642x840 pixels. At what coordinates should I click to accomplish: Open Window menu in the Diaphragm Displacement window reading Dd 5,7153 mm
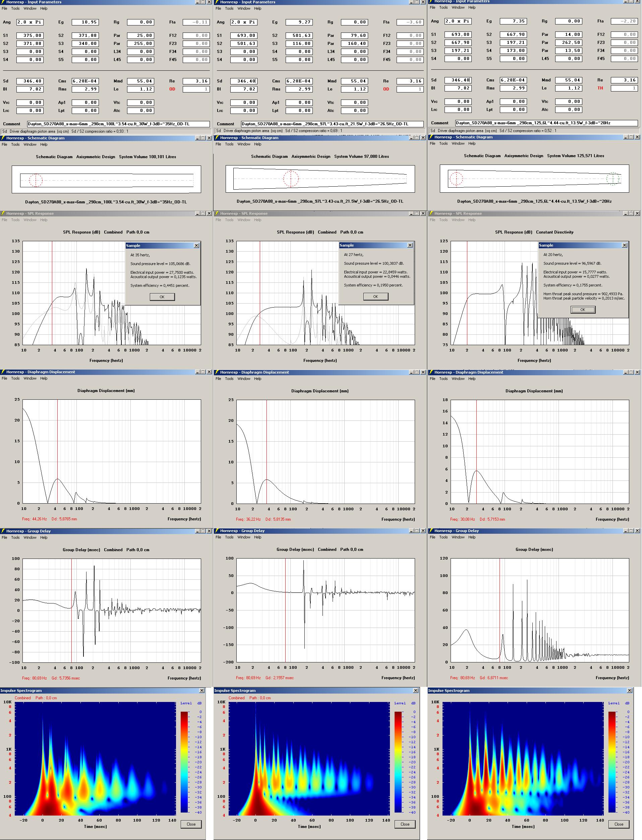pos(458,379)
